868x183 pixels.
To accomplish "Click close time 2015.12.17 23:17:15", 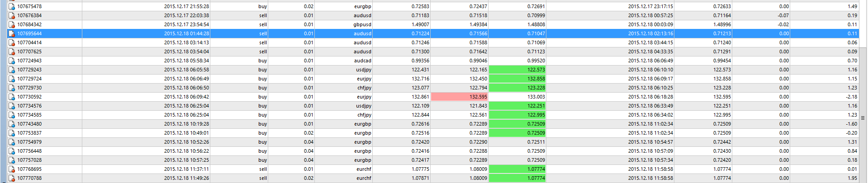I will [650, 6].
